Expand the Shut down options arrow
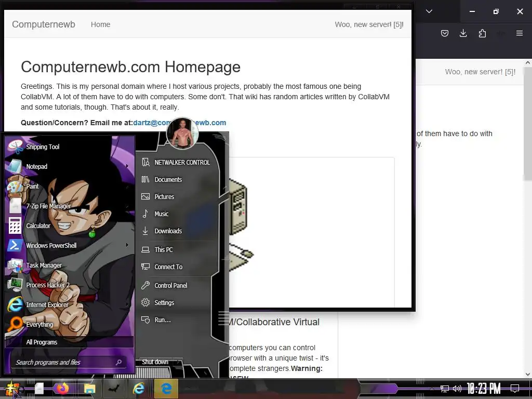Viewport: 532px width, 399px height. tap(178, 362)
